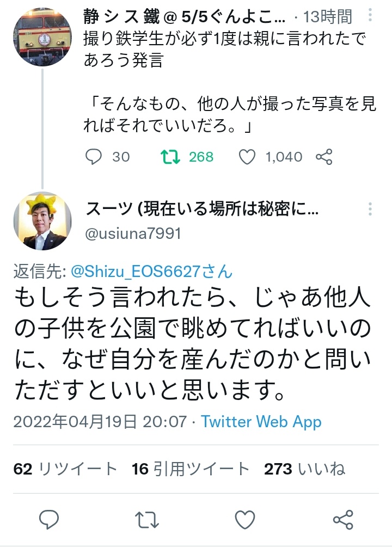Image resolution: width=392 pixels, height=548 pixels.
Task: Retweet the top tweet with 268 retweets
Action: click(170, 157)
